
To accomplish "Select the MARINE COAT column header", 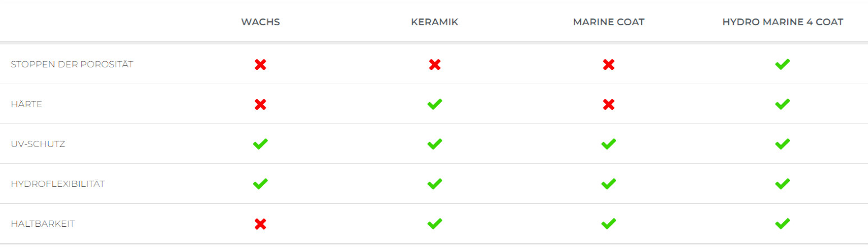I will [608, 22].
